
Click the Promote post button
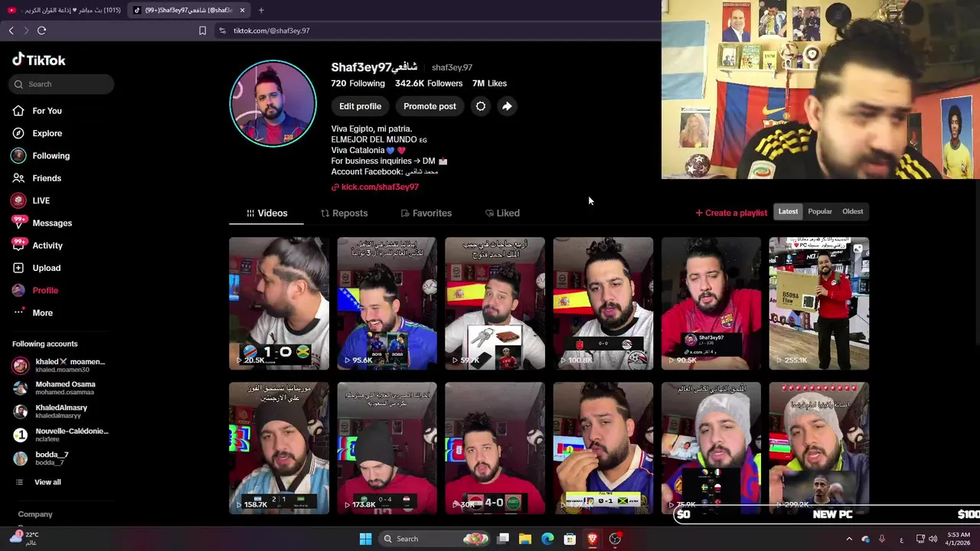click(x=430, y=106)
